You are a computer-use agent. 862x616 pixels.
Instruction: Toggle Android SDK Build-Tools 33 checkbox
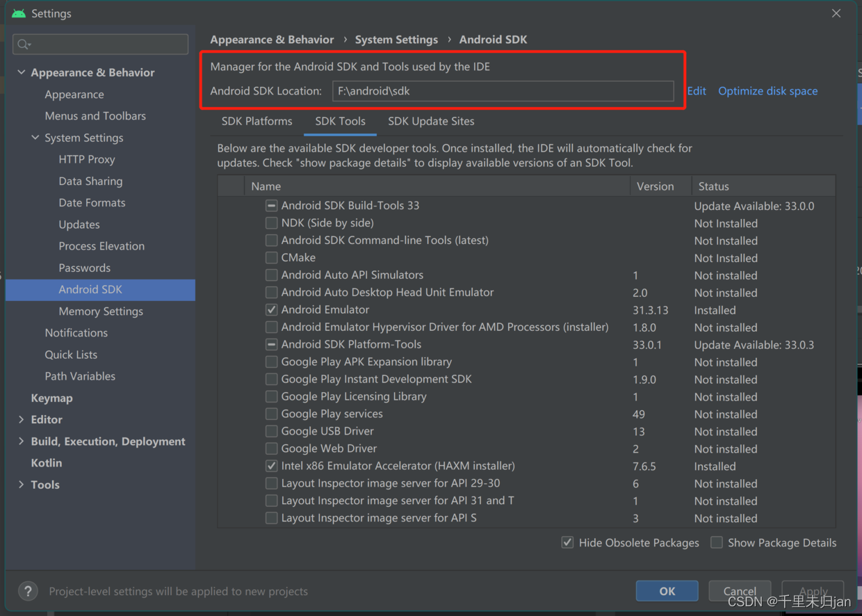click(x=272, y=206)
